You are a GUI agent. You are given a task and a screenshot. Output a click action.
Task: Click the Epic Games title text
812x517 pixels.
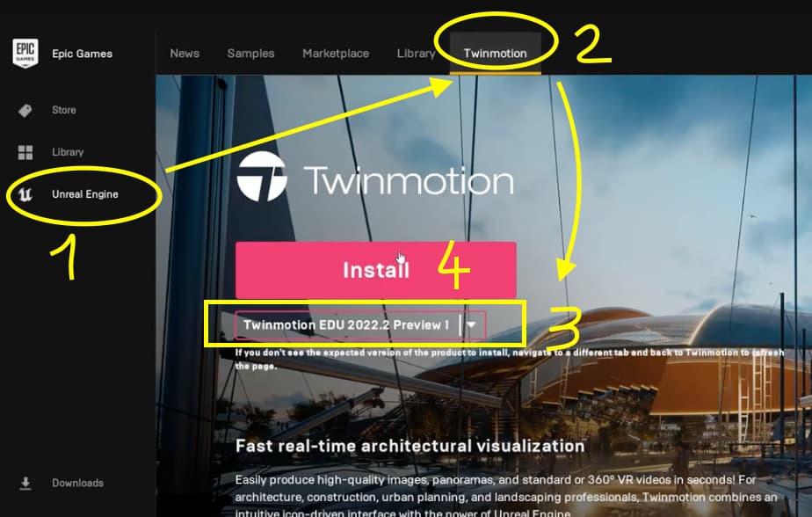(x=82, y=54)
